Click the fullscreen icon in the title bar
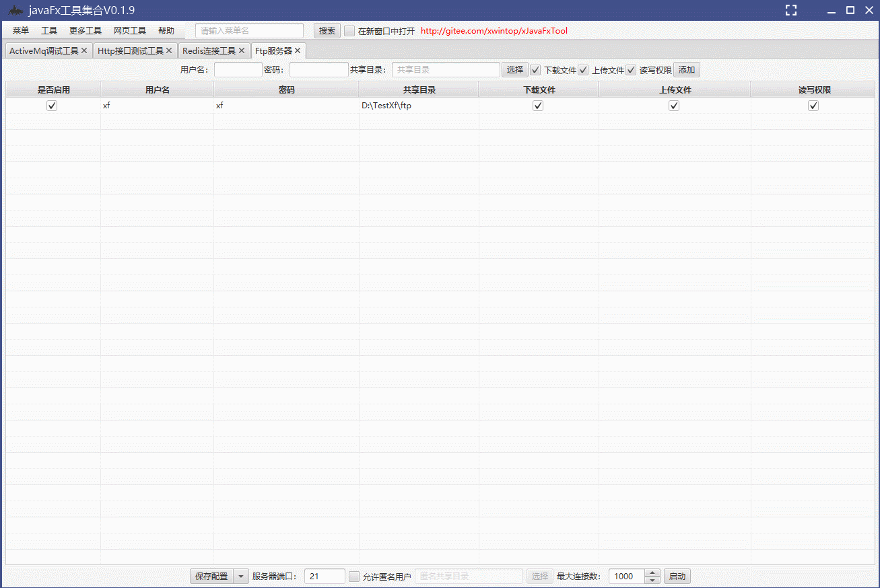Screen dimensions: 880x588 click(x=790, y=10)
